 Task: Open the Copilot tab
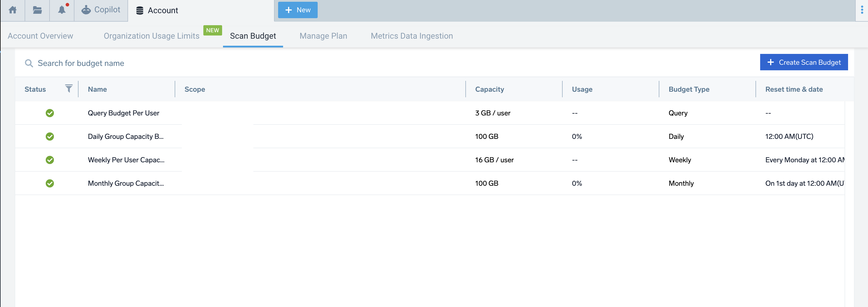[101, 10]
